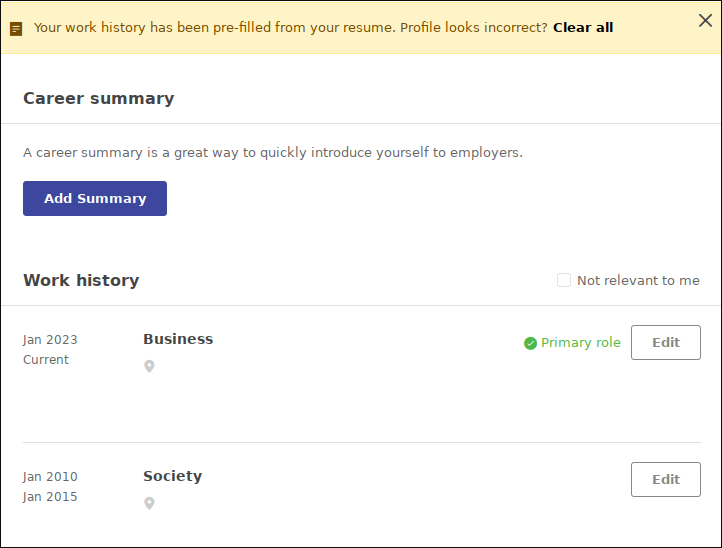Check the Not relevant to me box
722x548 pixels.
tap(564, 280)
